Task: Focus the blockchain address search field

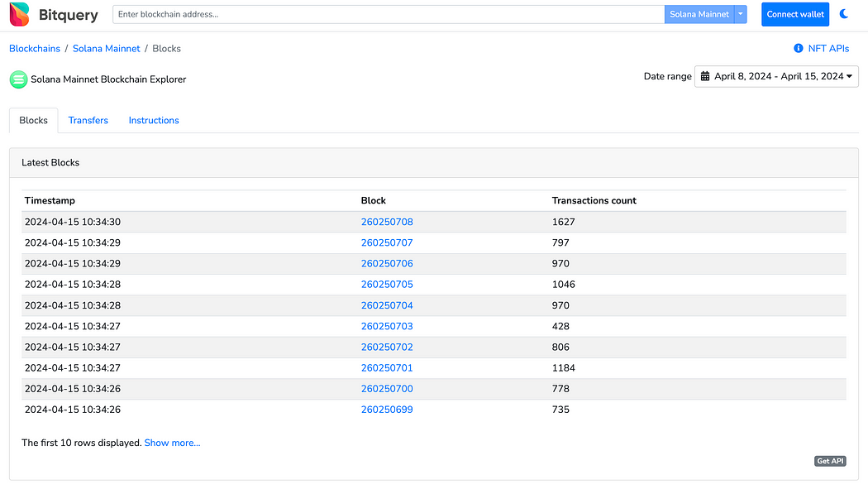Action: coord(389,14)
